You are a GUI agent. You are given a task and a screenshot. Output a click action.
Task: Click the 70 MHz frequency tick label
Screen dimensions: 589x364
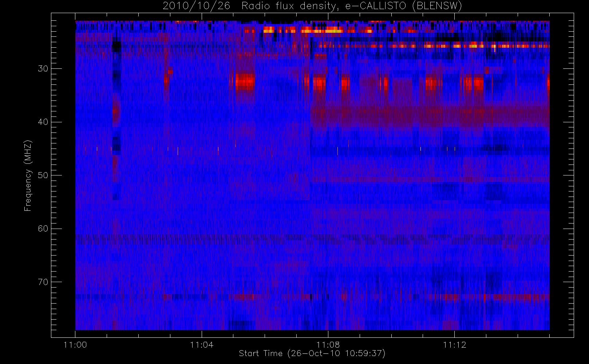click(43, 282)
